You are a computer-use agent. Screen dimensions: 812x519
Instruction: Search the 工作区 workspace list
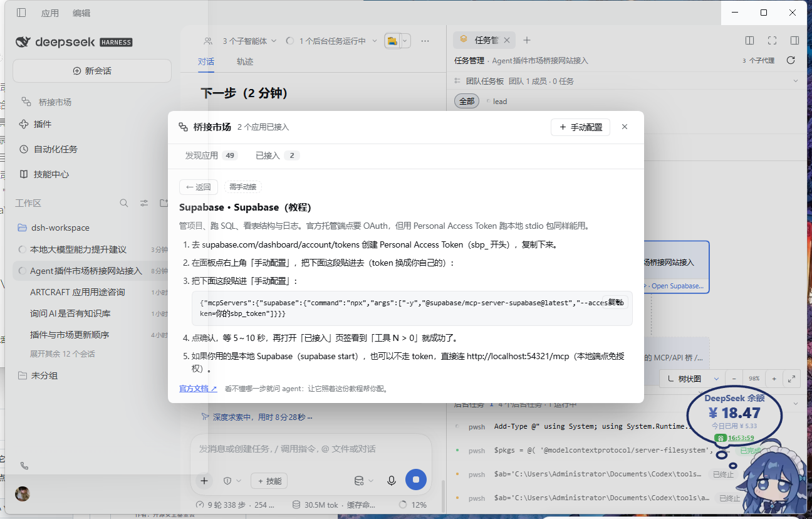tap(124, 203)
